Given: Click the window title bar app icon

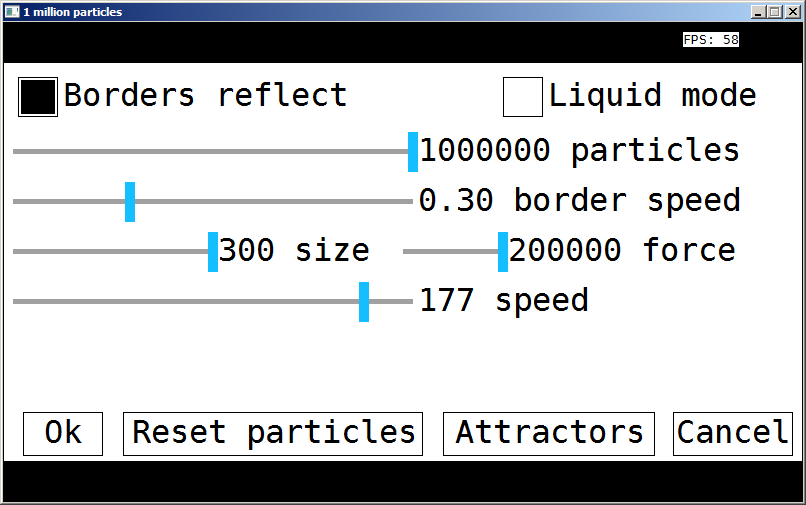Looking at the screenshot, I should pos(12,12).
